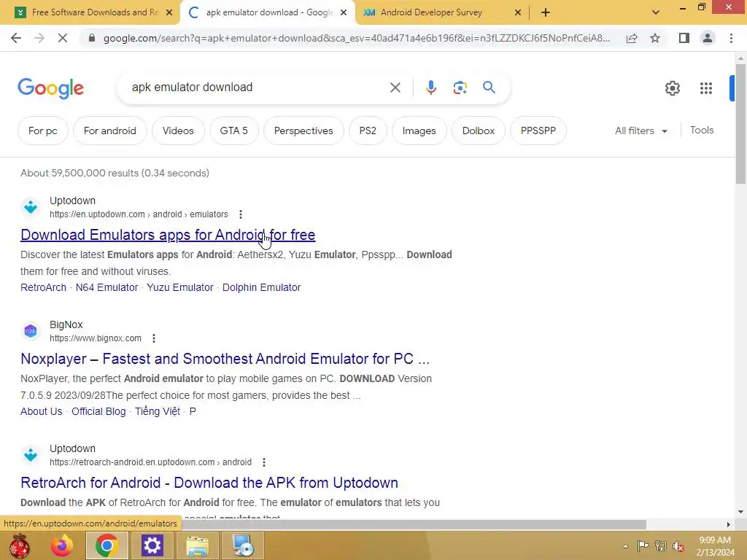Image resolution: width=747 pixels, height=560 pixels.
Task: Open Google apps grid
Action: pyautogui.click(x=706, y=88)
